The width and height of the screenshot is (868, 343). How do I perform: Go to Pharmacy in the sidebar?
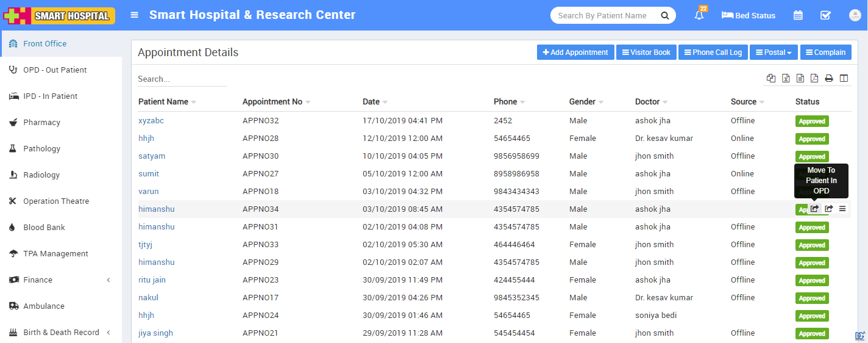tap(41, 122)
